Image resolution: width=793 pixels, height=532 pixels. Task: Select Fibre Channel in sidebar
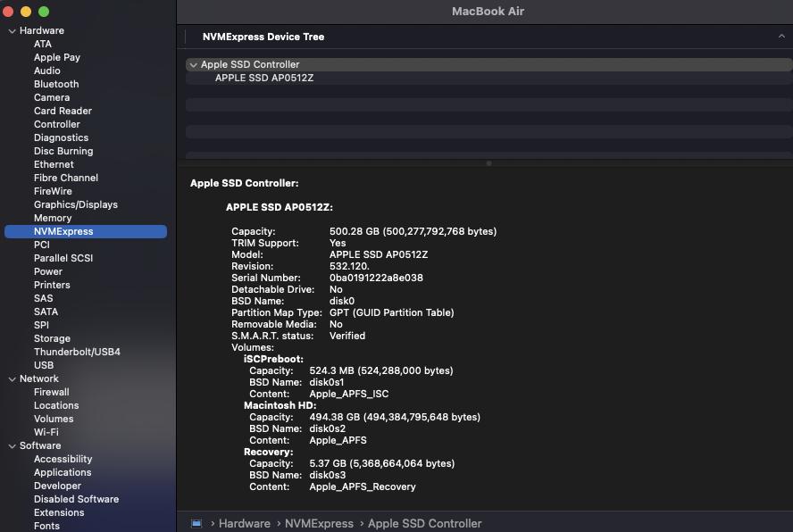[x=66, y=178]
